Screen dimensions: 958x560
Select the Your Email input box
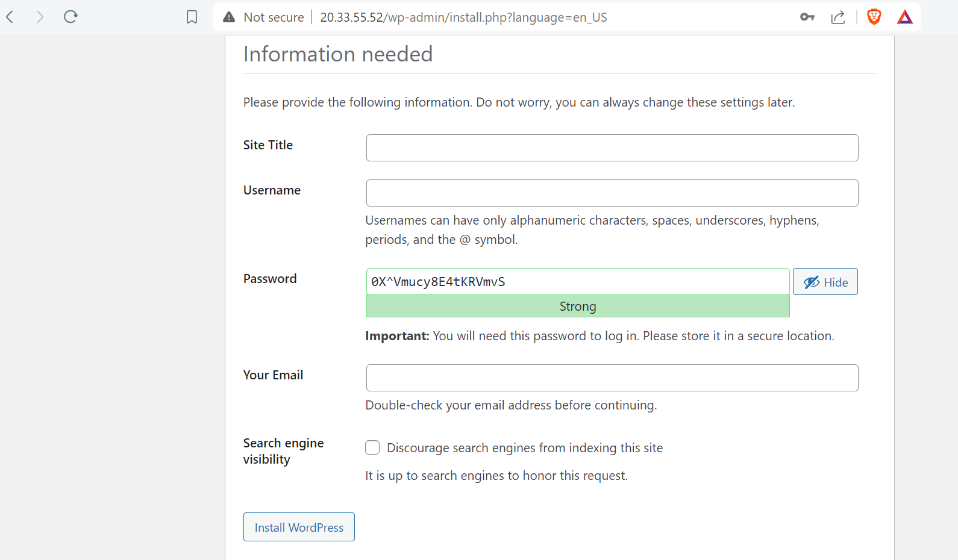coord(612,378)
